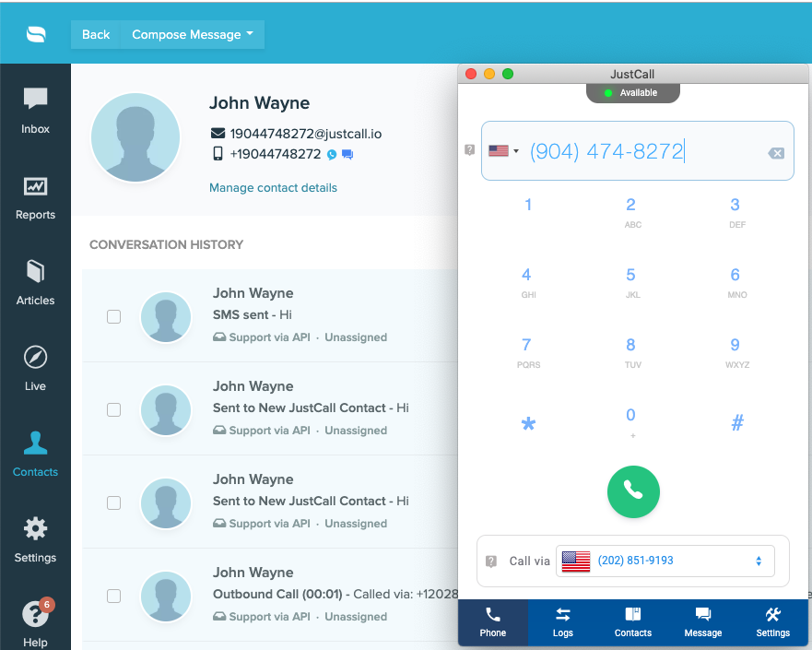Dial digit 9 WXYZ on keypad
Screen dimensions: 812x650
click(x=736, y=353)
